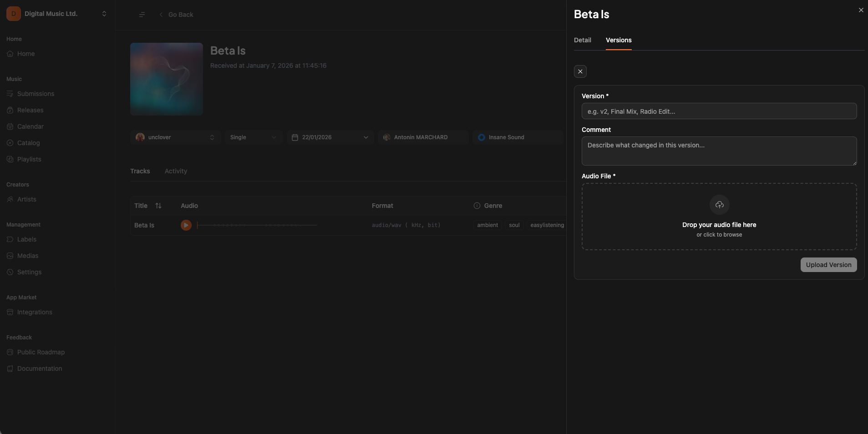This screenshot has height=434, width=868.
Task: Click Beta Is track title cell
Action: click(144, 225)
